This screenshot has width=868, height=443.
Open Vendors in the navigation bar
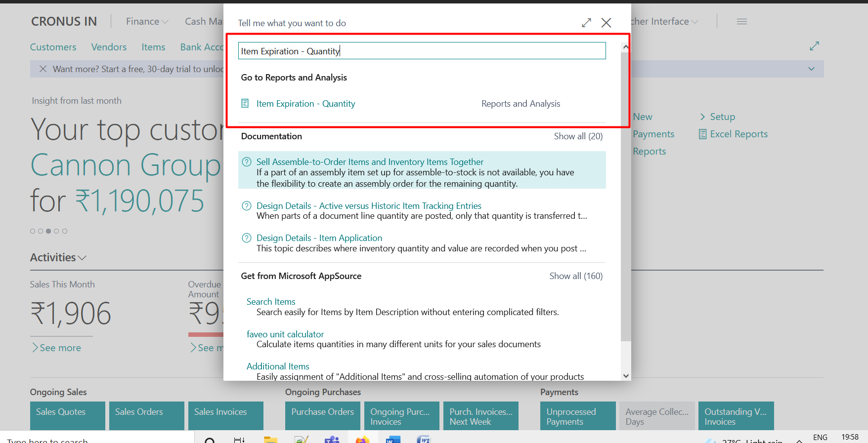point(109,47)
